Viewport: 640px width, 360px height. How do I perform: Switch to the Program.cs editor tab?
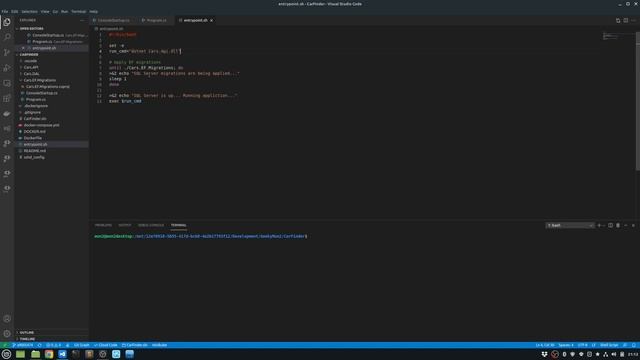pyautogui.click(x=156, y=20)
